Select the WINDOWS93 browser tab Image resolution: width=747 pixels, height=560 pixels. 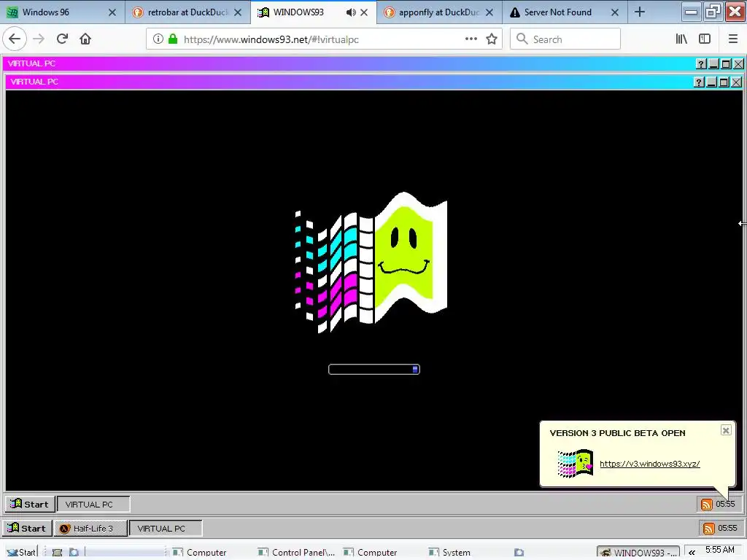point(313,12)
